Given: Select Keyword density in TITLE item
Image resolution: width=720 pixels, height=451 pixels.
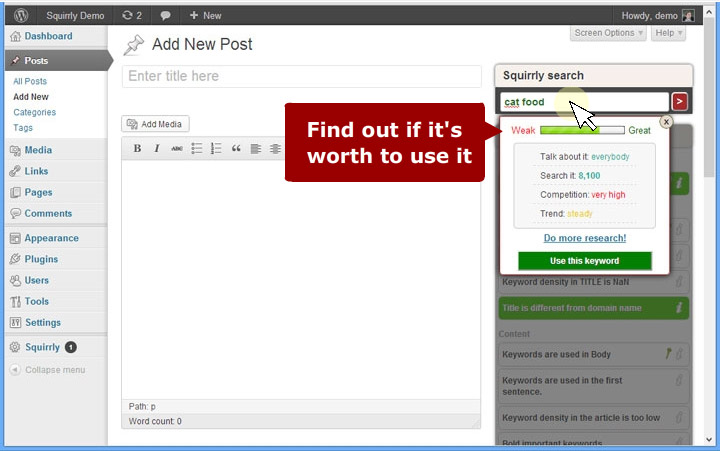Looking at the screenshot, I should coord(593,282).
